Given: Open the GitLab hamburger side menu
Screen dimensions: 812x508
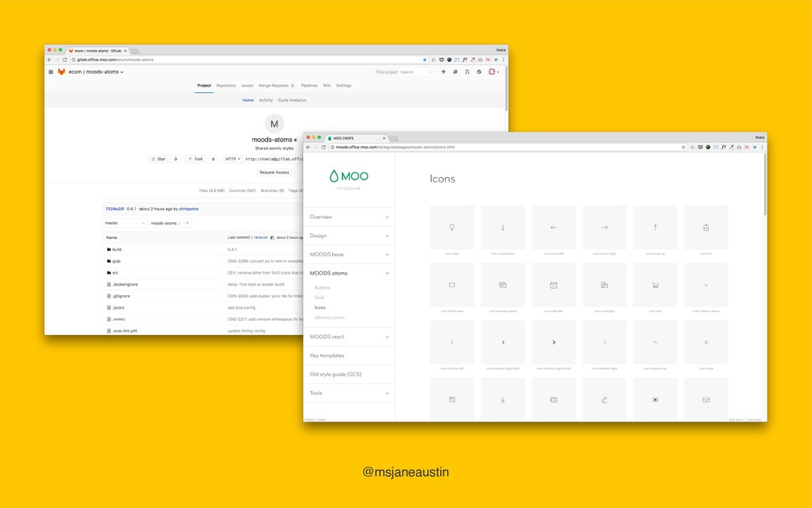Looking at the screenshot, I should tap(51, 72).
